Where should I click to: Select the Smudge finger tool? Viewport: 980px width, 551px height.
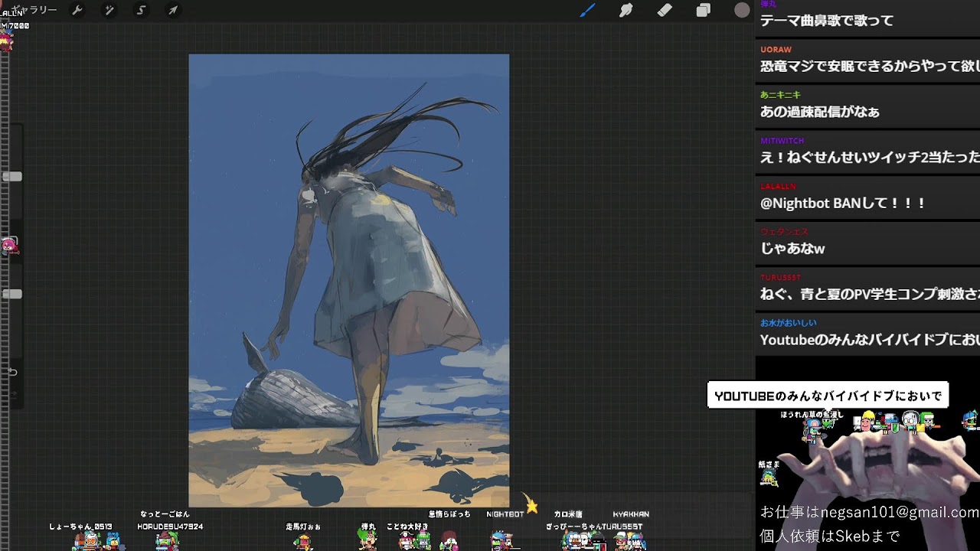pyautogui.click(x=626, y=10)
